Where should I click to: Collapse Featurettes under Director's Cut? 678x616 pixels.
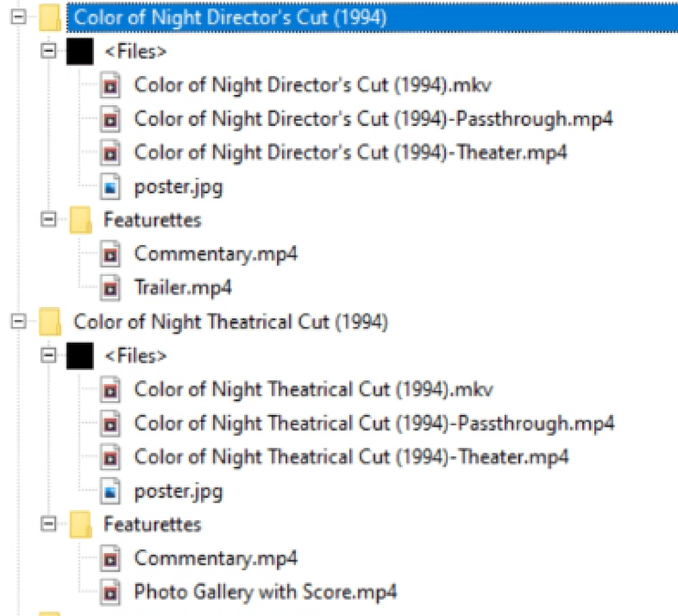(x=48, y=219)
